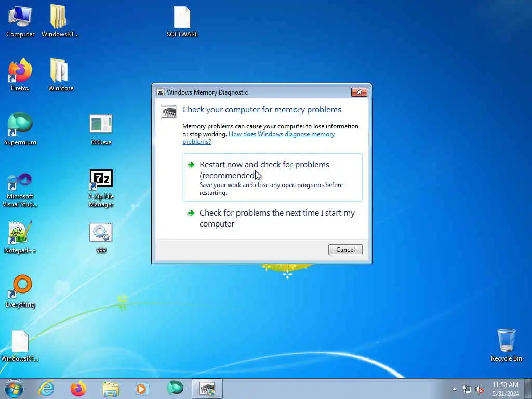Image resolution: width=532 pixels, height=399 pixels.
Task: Launch Internet Explorer from the taskbar
Action: coord(46,389)
